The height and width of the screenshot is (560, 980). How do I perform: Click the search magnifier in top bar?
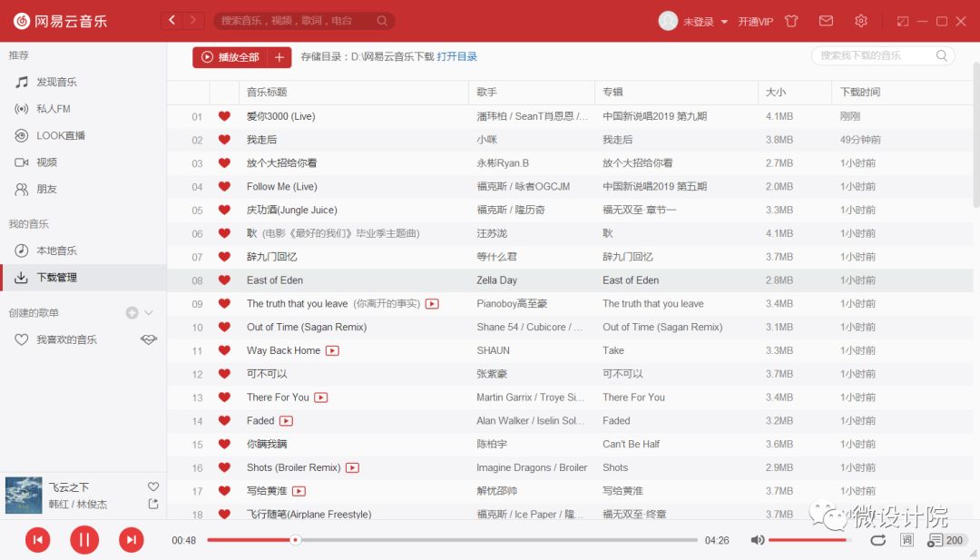coord(382,21)
